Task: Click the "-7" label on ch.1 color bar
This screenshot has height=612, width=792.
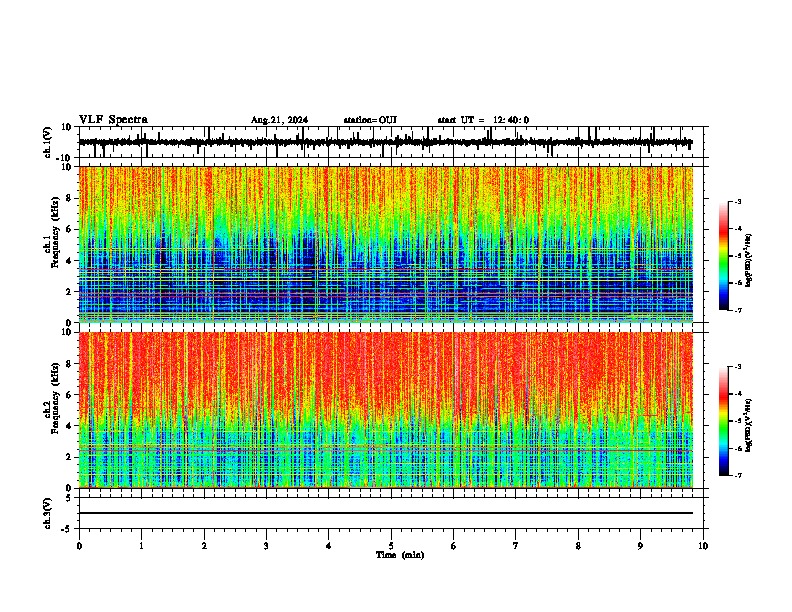Action: (738, 310)
